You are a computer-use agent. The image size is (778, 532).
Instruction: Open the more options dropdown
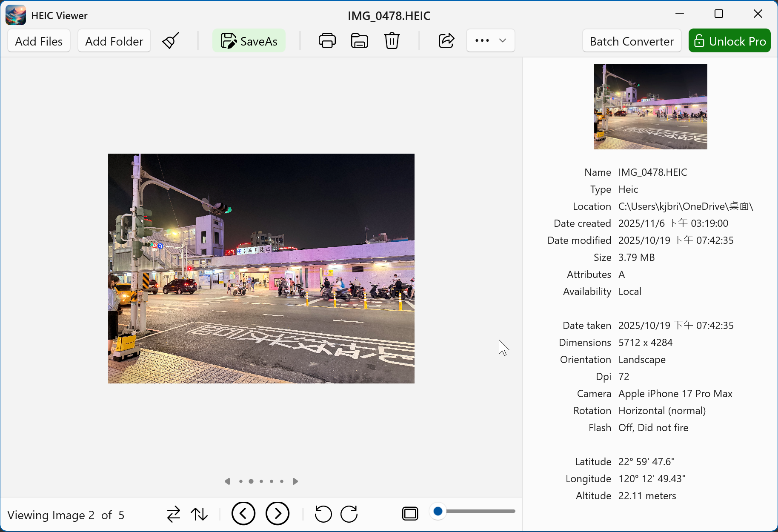[x=490, y=41]
